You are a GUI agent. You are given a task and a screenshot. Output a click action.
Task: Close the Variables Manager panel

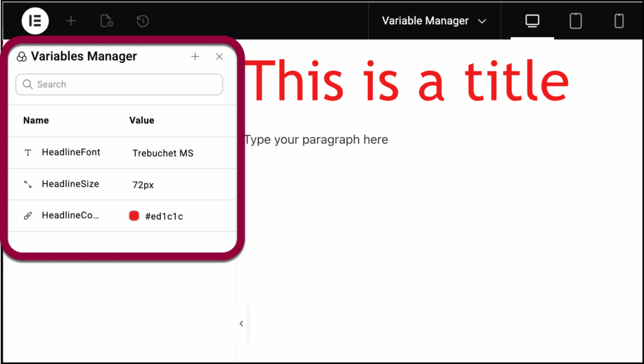click(219, 56)
